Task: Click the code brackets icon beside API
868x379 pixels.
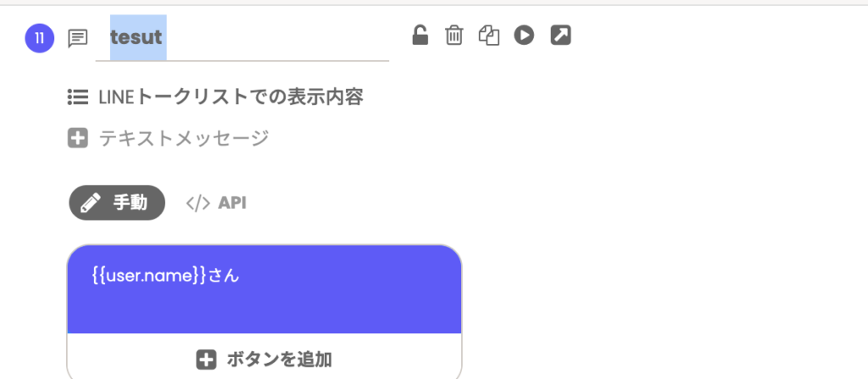Action: point(198,203)
